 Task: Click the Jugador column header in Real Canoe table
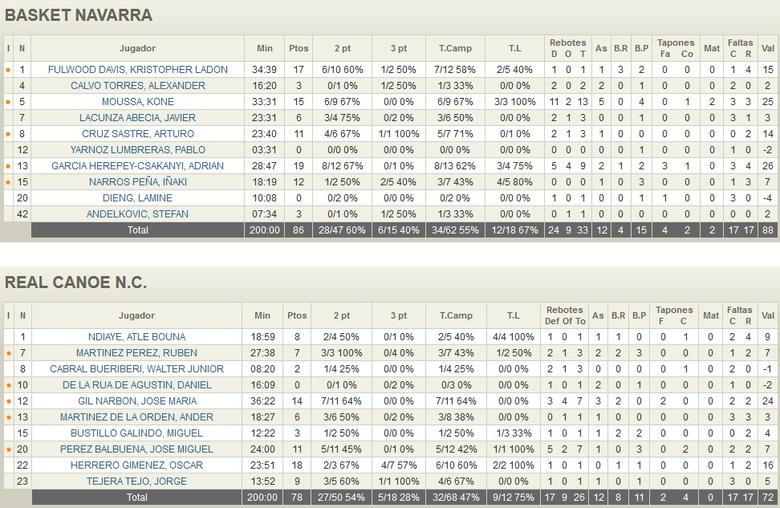click(137, 315)
